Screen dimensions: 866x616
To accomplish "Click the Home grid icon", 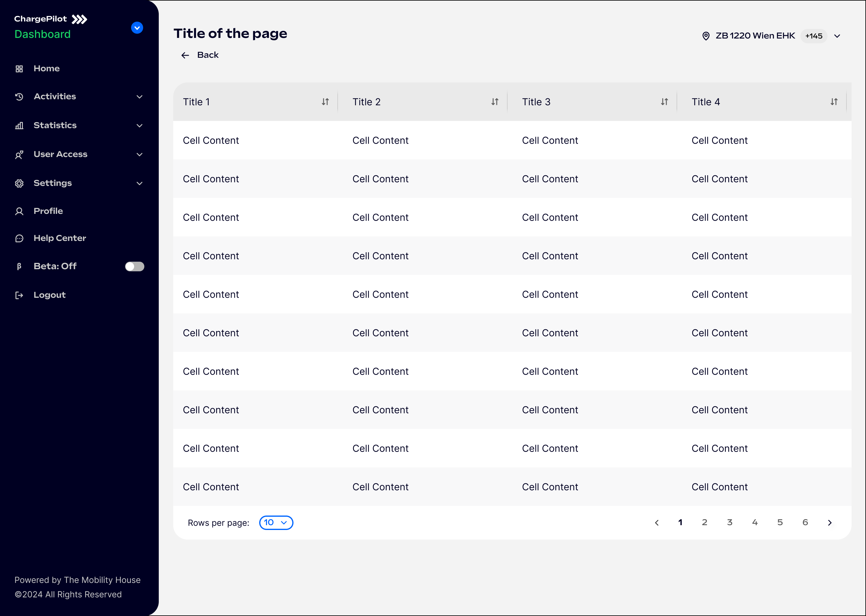I will (x=19, y=69).
